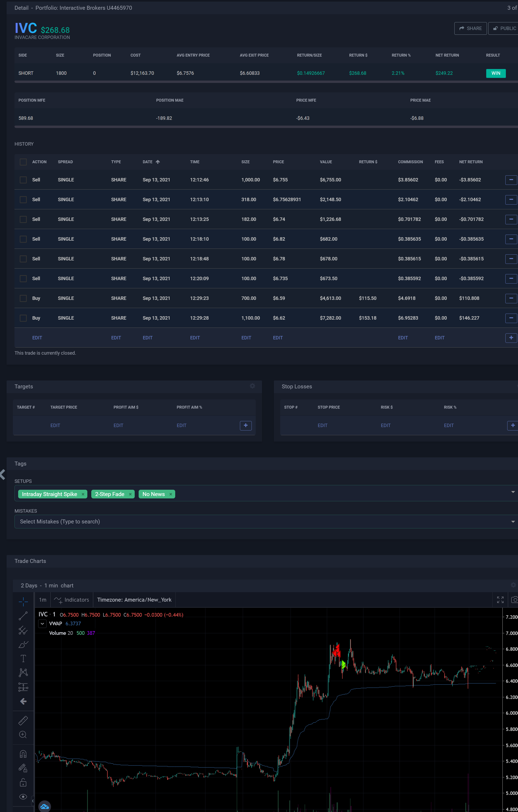Select the trend line drawing tool

coord(23,616)
